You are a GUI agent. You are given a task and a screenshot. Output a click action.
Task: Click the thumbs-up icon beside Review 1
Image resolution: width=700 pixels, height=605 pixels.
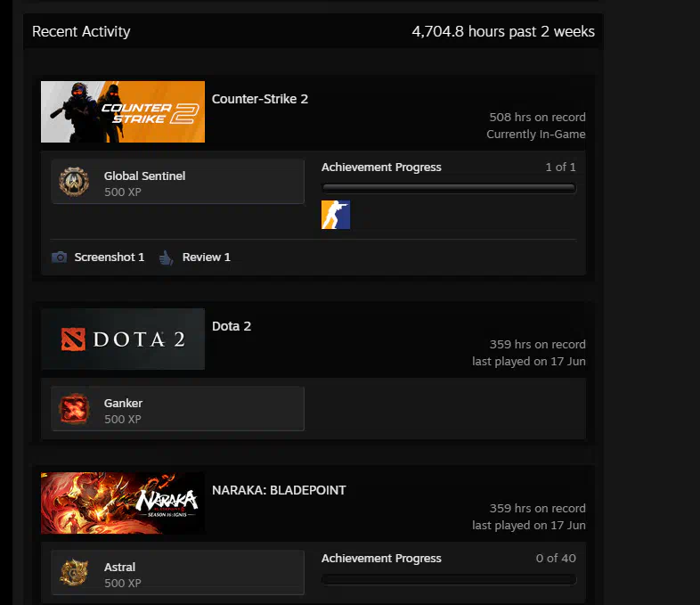[x=167, y=258]
